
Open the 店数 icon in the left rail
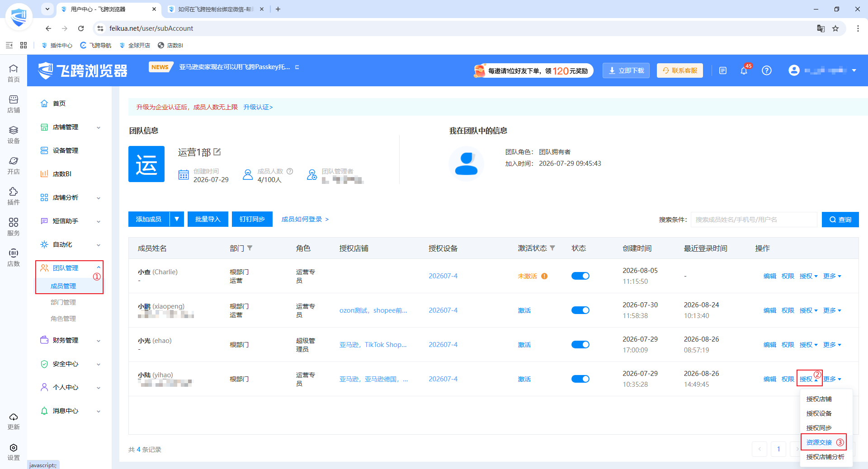point(14,257)
